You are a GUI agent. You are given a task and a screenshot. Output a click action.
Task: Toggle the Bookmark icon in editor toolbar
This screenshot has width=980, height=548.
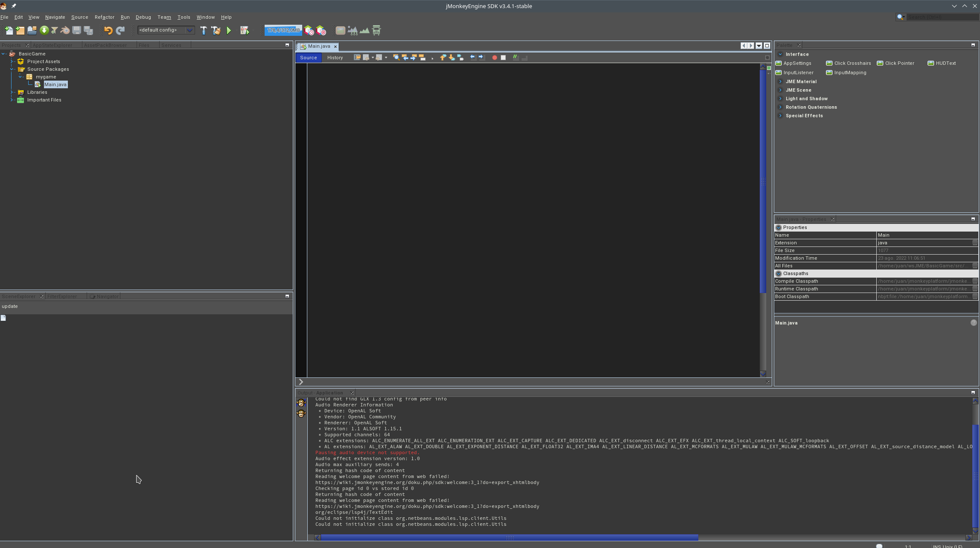[x=461, y=58]
